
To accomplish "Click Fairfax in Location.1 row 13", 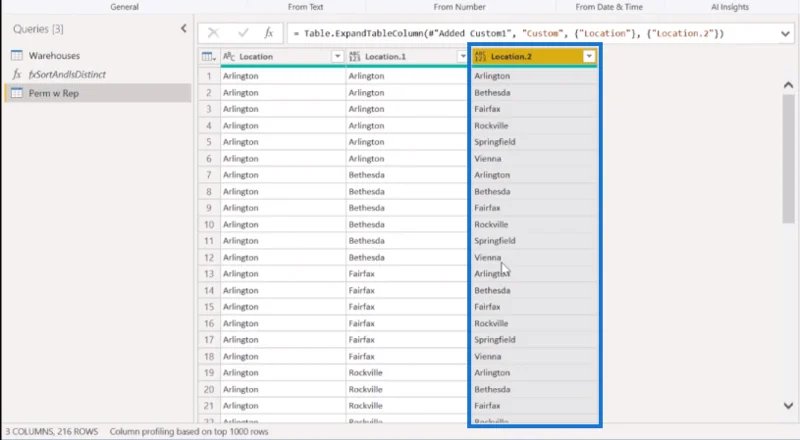I will coord(361,274).
